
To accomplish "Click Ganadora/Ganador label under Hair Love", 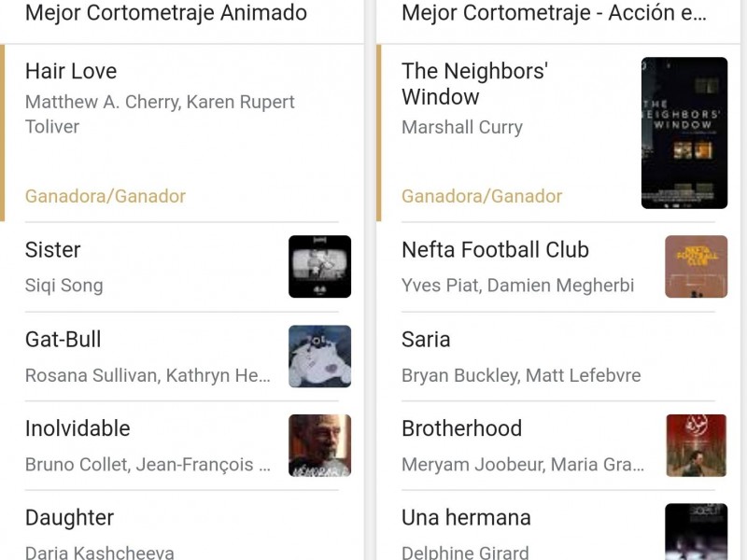I will [x=106, y=196].
